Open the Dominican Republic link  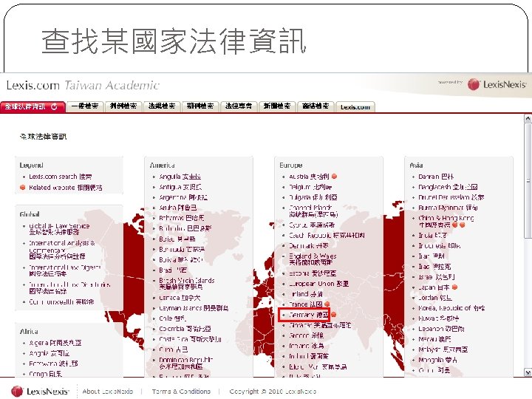(186, 363)
